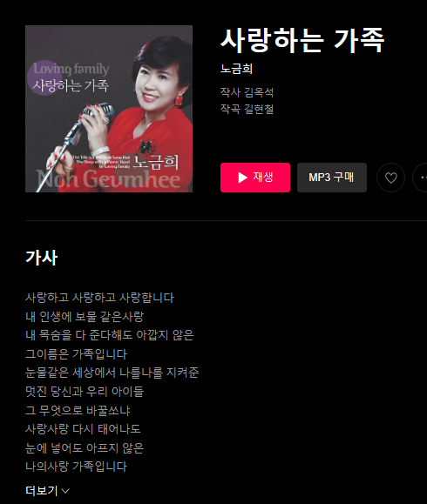Click the MP3 구매 button

(332, 178)
